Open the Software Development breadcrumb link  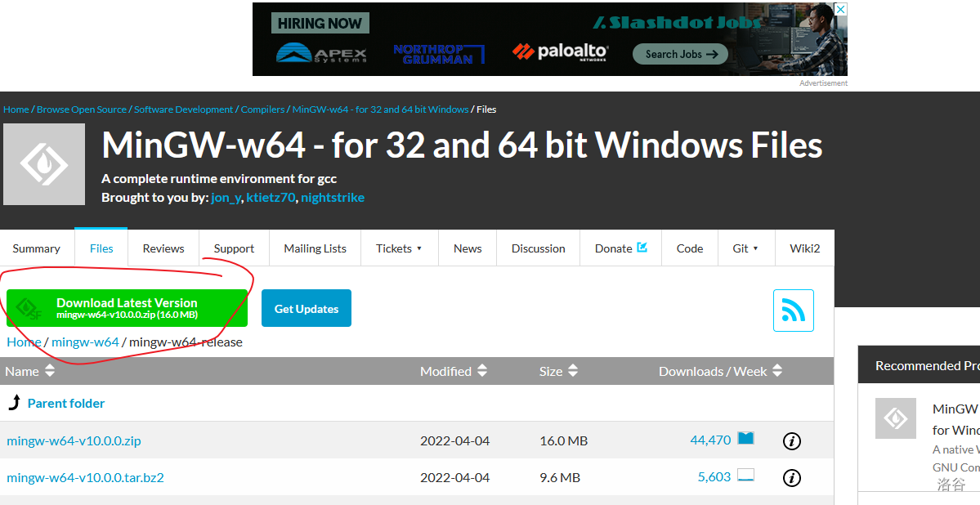184,109
